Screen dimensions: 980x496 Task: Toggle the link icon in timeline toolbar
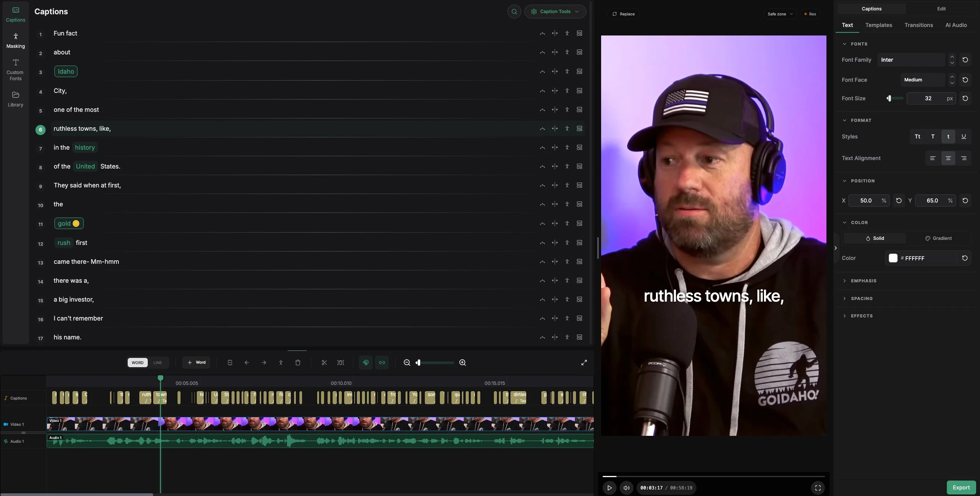point(382,363)
